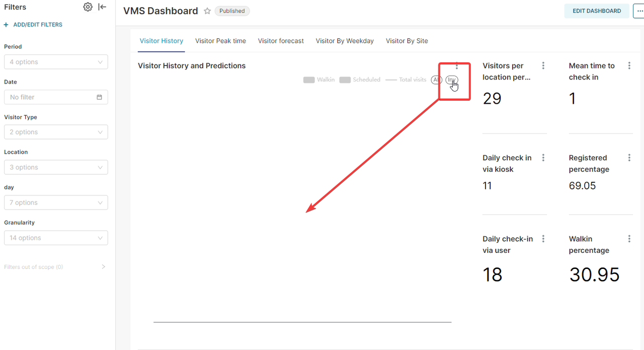This screenshot has height=350, width=644.
Task: Select All legend button
Action: point(436,80)
